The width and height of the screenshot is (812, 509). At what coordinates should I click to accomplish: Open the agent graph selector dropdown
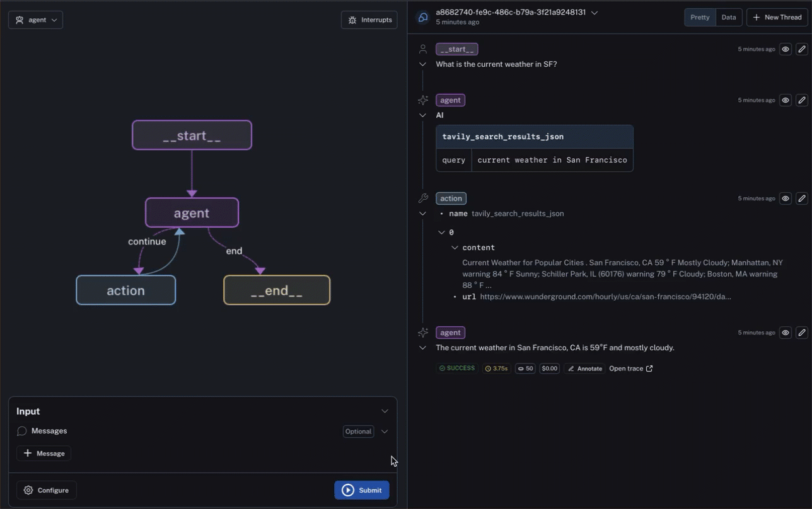[x=36, y=20]
